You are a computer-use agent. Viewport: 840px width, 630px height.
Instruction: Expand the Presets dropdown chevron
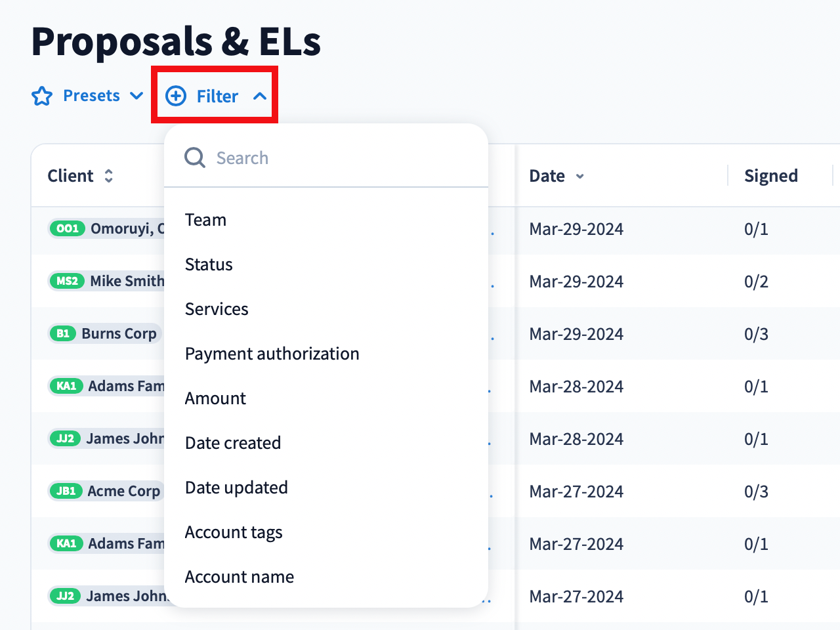(136, 96)
